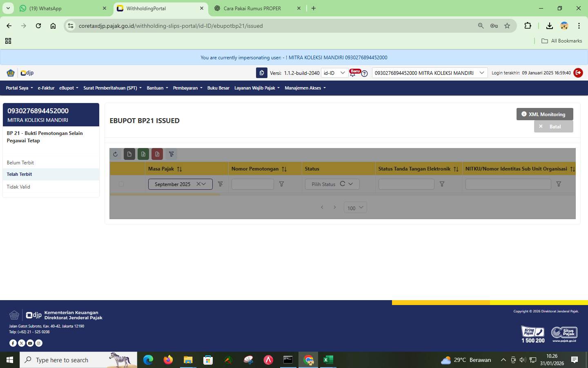The width and height of the screenshot is (588, 368).
Task: Export the list as PDF
Action: (157, 154)
